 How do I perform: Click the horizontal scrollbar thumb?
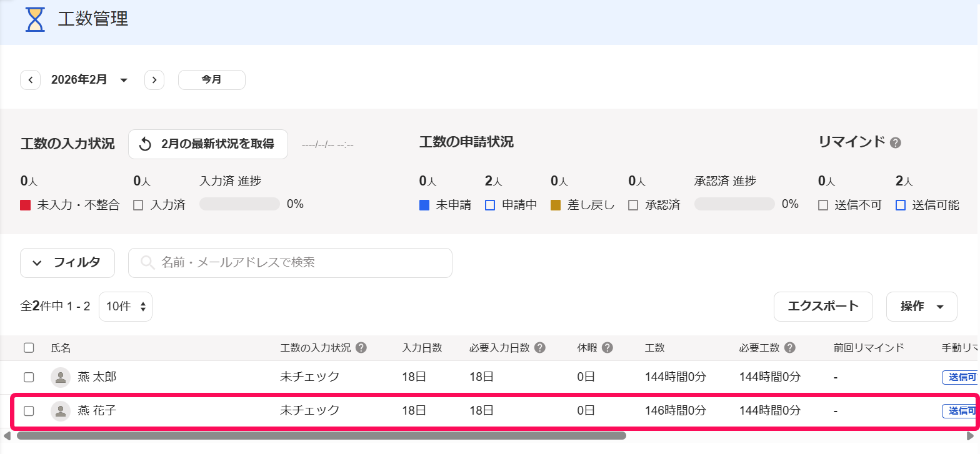[321, 435]
